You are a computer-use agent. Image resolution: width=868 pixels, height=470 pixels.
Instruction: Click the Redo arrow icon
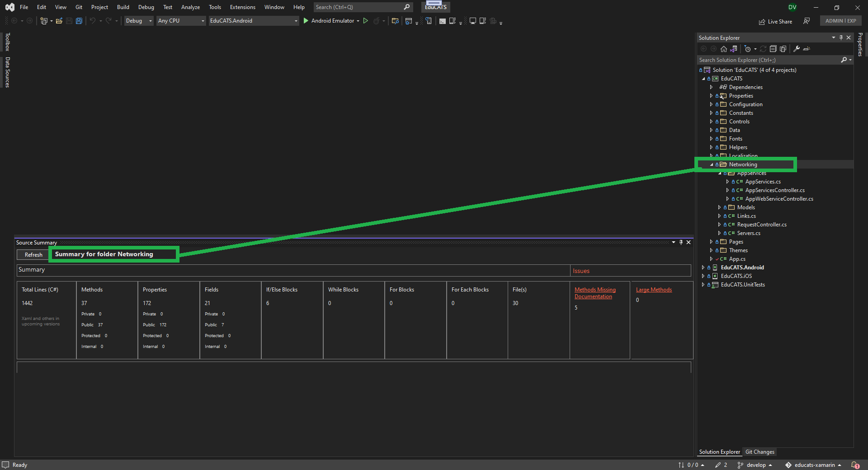coord(108,21)
